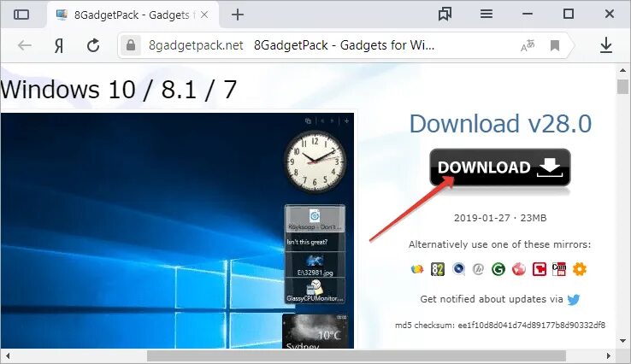The width and height of the screenshot is (631, 364).
Task: Click the black DOWNLOAD button
Action: 500,167
